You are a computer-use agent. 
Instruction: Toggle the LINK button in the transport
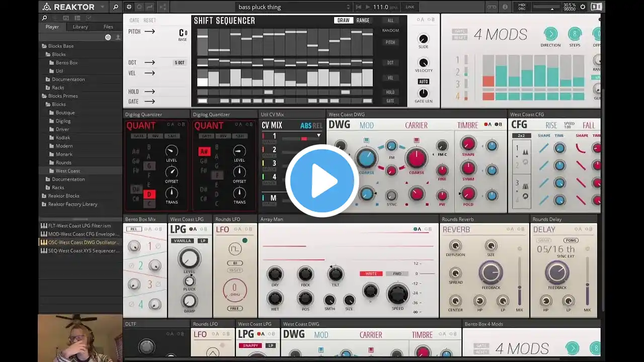click(x=410, y=7)
